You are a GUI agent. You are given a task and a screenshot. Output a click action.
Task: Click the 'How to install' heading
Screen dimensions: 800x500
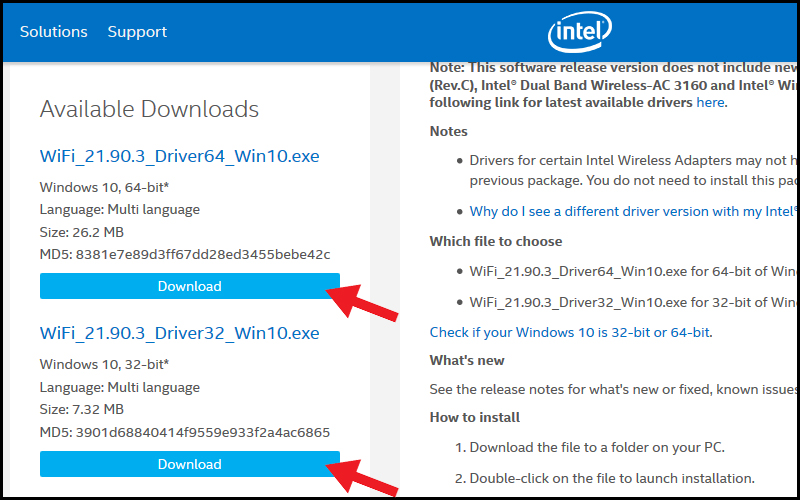pos(474,417)
